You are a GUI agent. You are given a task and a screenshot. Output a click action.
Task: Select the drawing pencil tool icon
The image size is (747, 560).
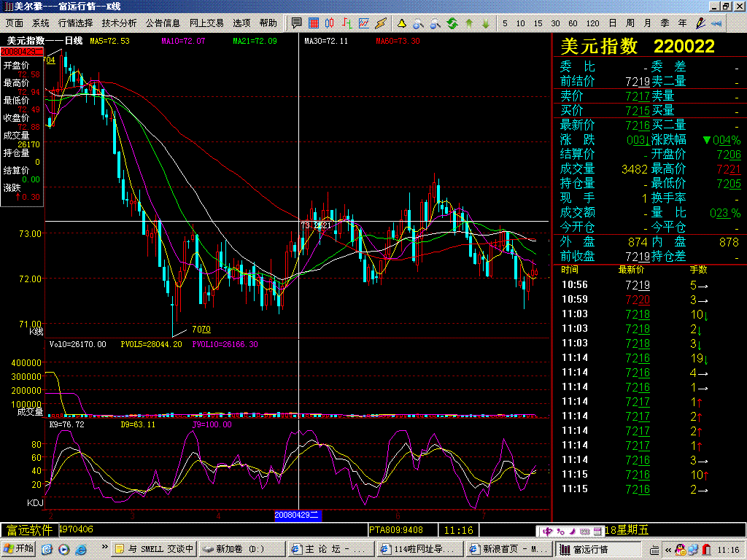point(700,23)
